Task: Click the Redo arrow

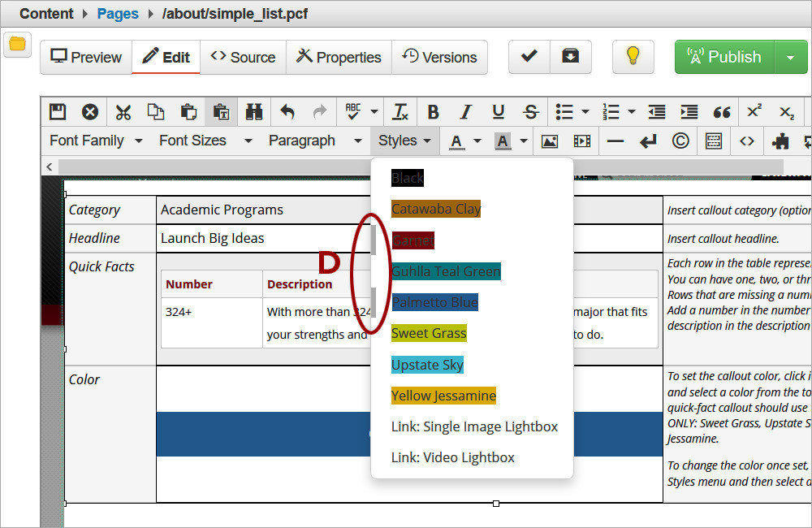Action: (x=320, y=112)
